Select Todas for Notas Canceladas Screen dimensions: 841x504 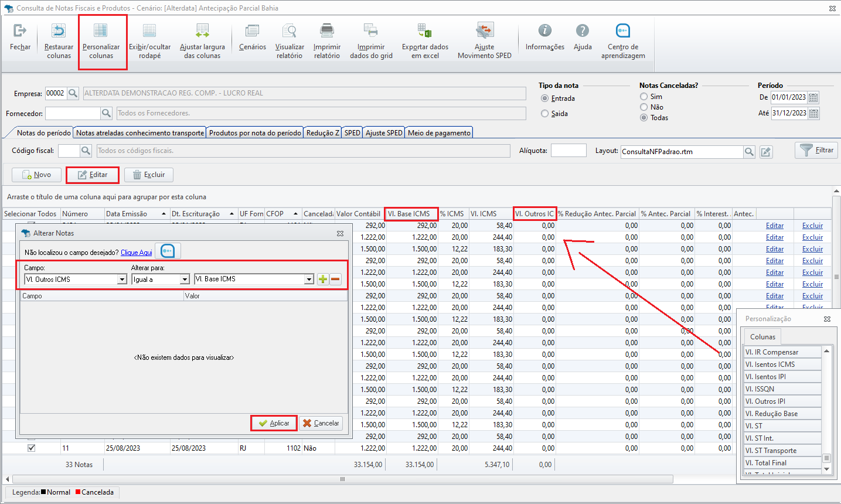[644, 118]
